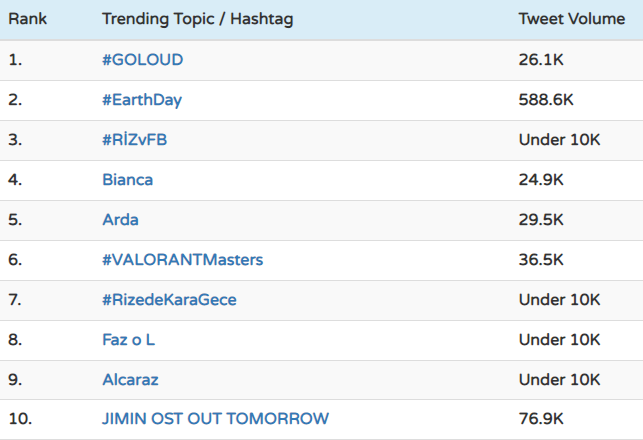Image resolution: width=643 pixels, height=440 pixels.
Task: Open the Alcaraz trending topic
Action: click(130, 380)
